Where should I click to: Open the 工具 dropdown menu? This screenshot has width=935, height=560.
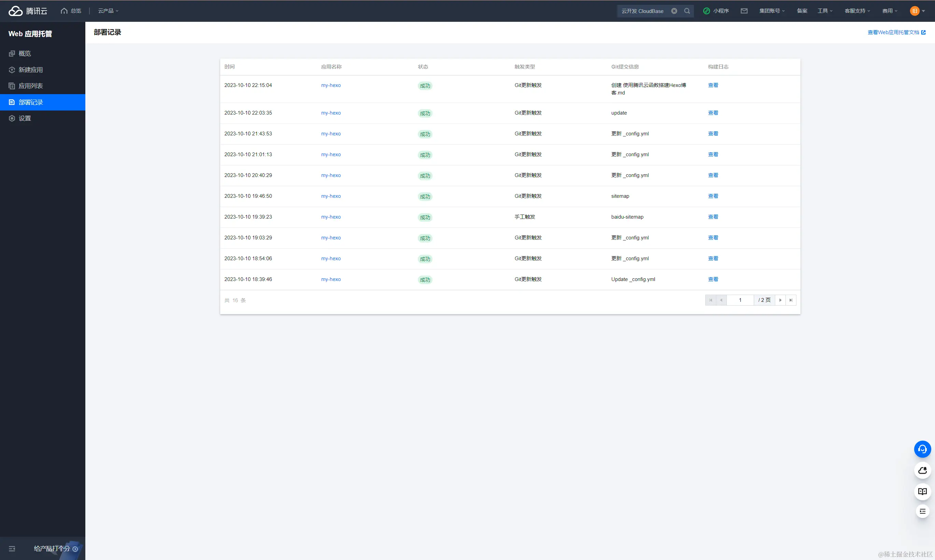825,11
